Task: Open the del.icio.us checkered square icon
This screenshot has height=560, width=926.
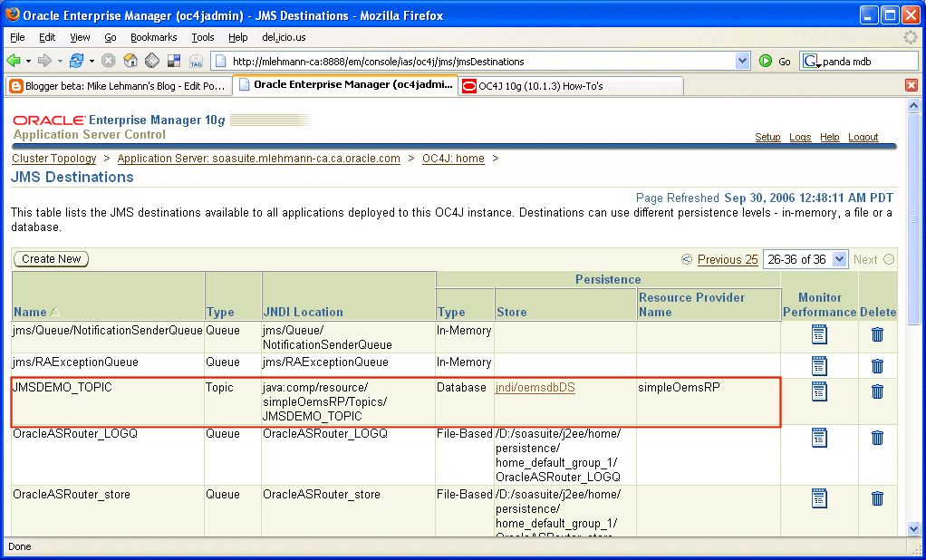Action: tap(174, 61)
